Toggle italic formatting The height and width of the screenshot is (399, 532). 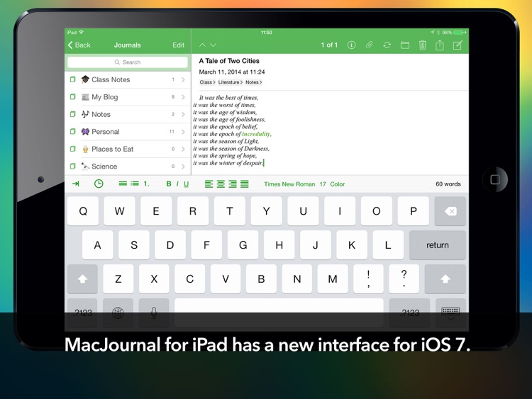coord(177,184)
